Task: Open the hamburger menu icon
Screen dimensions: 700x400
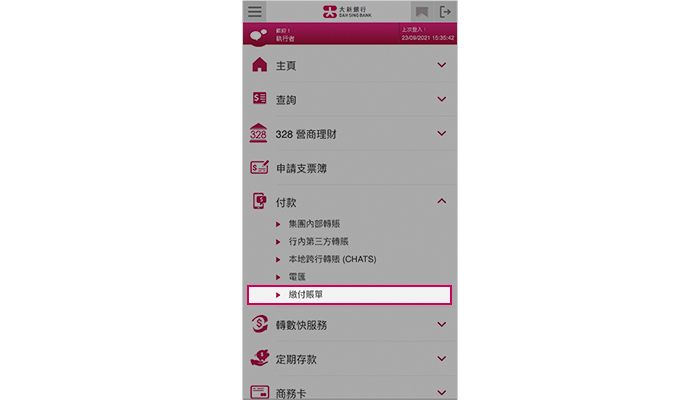Action: point(255,11)
